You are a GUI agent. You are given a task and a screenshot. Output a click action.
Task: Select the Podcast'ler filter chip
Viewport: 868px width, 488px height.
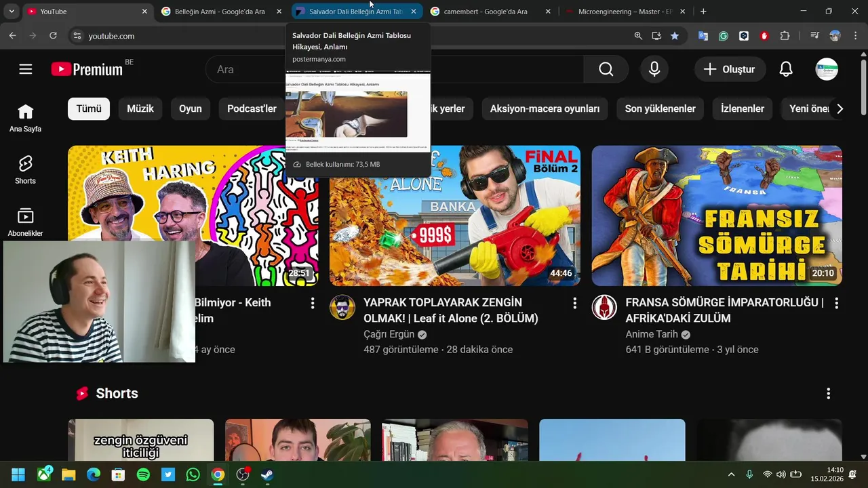click(252, 108)
